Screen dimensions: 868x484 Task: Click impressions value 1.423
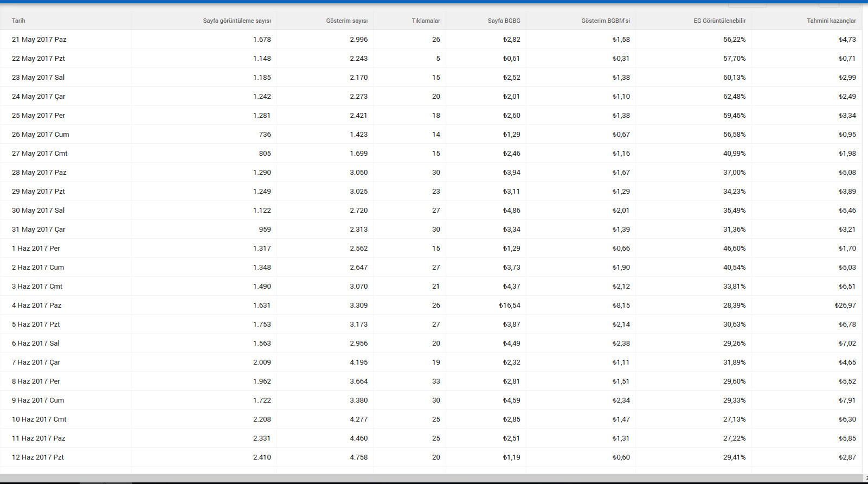359,135
